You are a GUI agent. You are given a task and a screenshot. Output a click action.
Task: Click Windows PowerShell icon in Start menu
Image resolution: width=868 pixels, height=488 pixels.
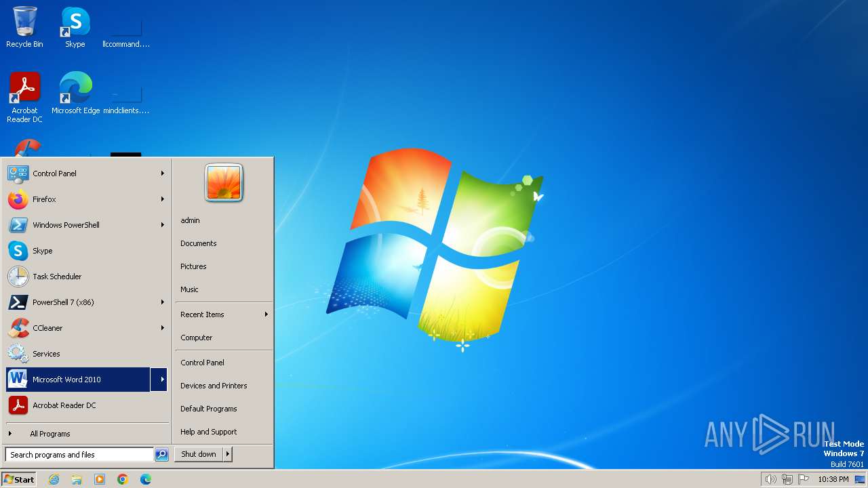[18, 225]
